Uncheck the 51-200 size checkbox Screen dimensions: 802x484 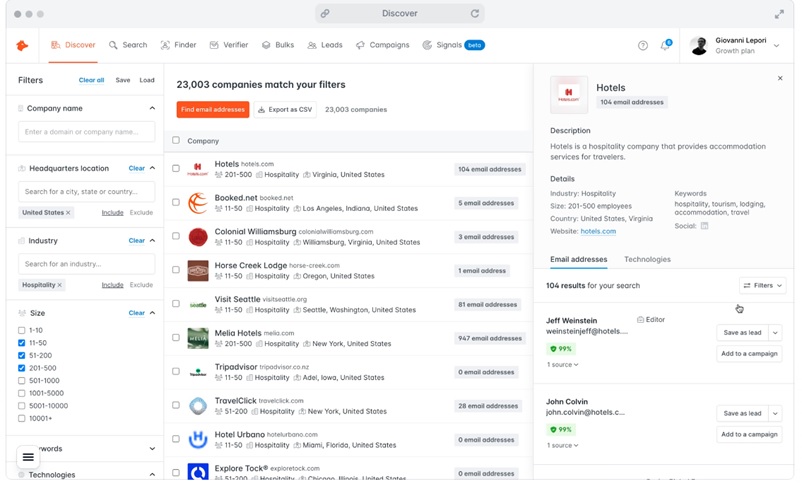point(21,355)
